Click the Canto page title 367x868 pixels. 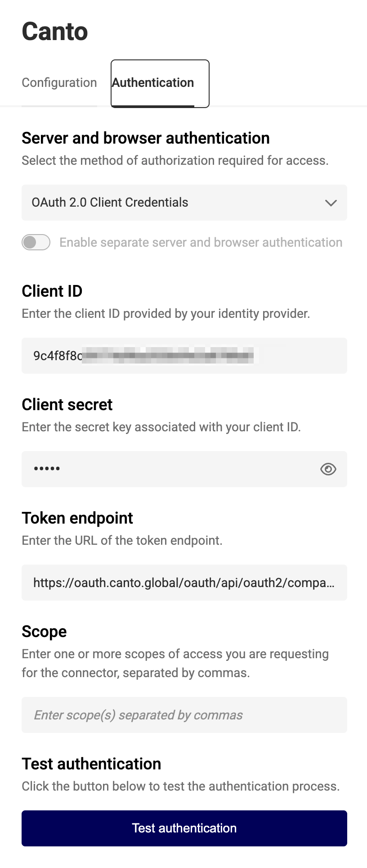point(55,32)
